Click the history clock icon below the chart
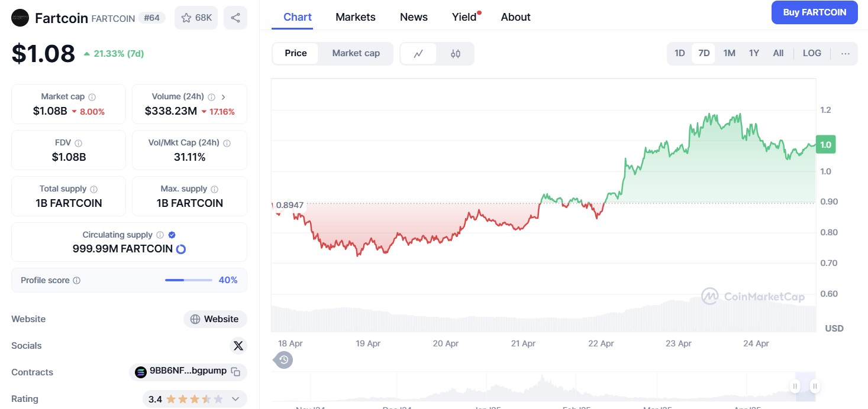868x409 pixels. 283,359
